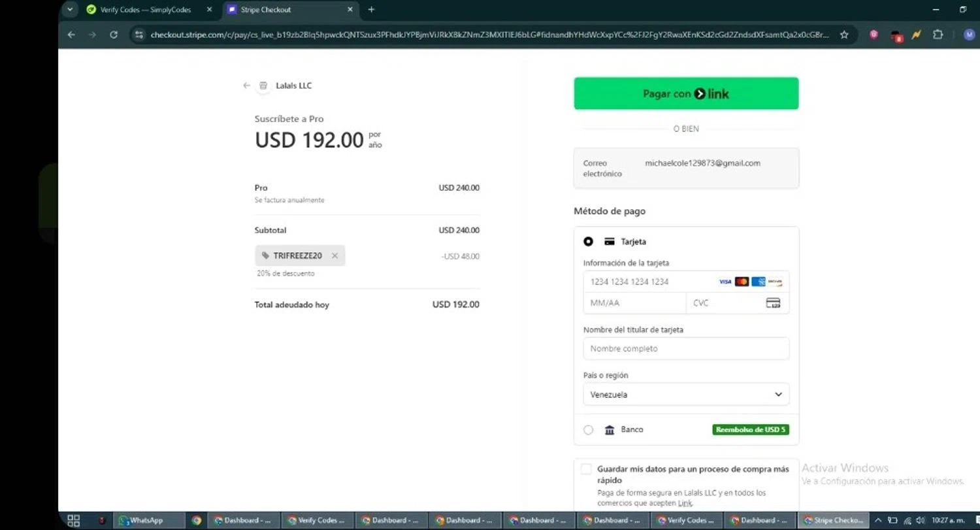980x530 pixels.
Task: Show hidden tray icons chevron
Action: point(878,520)
